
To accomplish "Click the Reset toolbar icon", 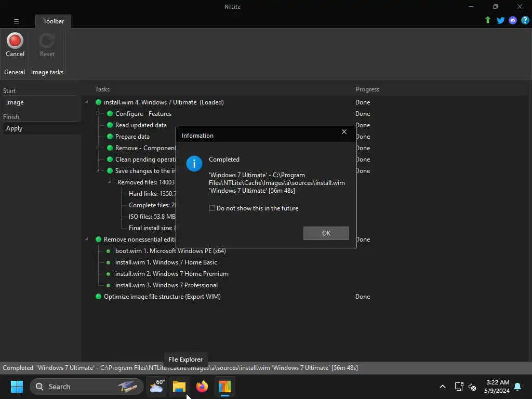I will [47, 45].
